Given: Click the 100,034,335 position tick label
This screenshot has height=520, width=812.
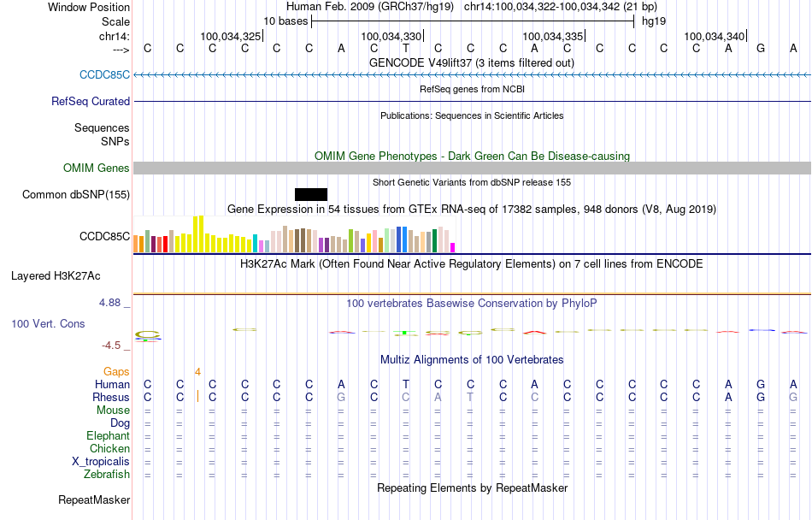Looking at the screenshot, I should (x=552, y=36).
